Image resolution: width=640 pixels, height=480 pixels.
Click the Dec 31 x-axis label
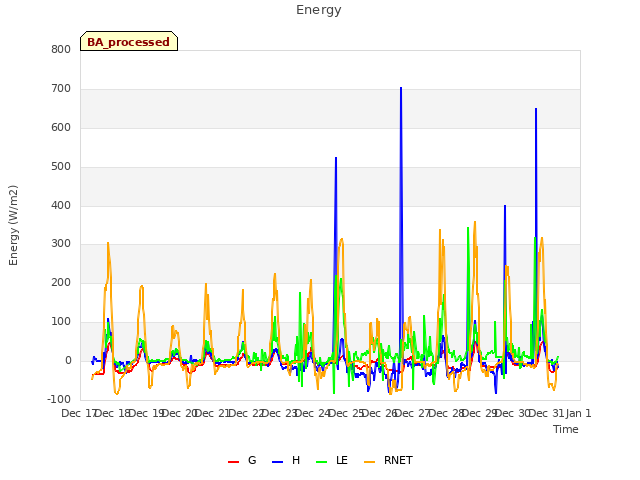pos(547,413)
